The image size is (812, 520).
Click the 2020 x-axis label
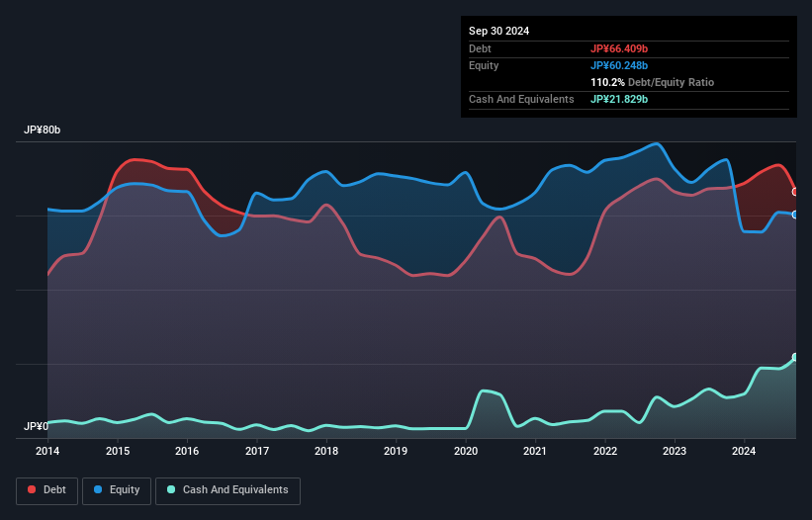466,451
